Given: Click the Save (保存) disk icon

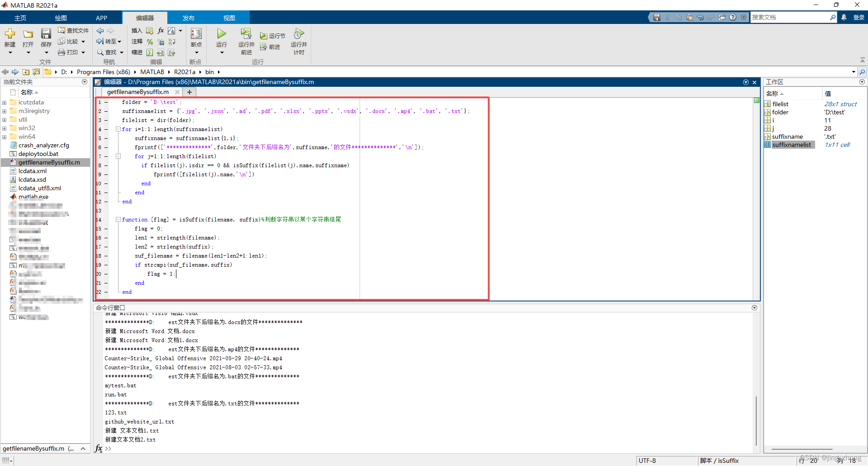Looking at the screenshot, I should (x=46, y=34).
